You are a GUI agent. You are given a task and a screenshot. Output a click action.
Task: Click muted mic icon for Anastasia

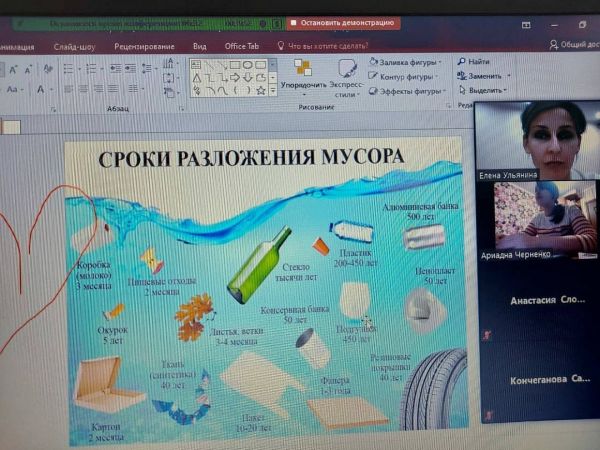click(487, 334)
